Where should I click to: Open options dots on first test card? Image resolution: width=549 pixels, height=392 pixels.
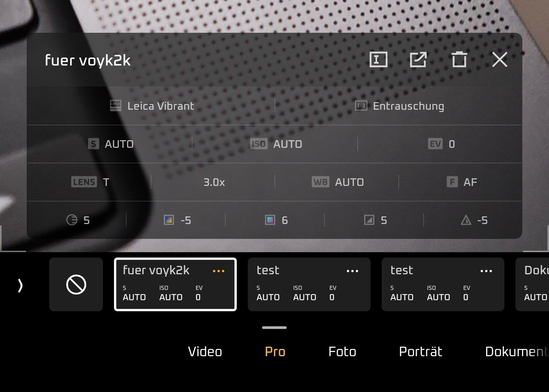coord(352,271)
